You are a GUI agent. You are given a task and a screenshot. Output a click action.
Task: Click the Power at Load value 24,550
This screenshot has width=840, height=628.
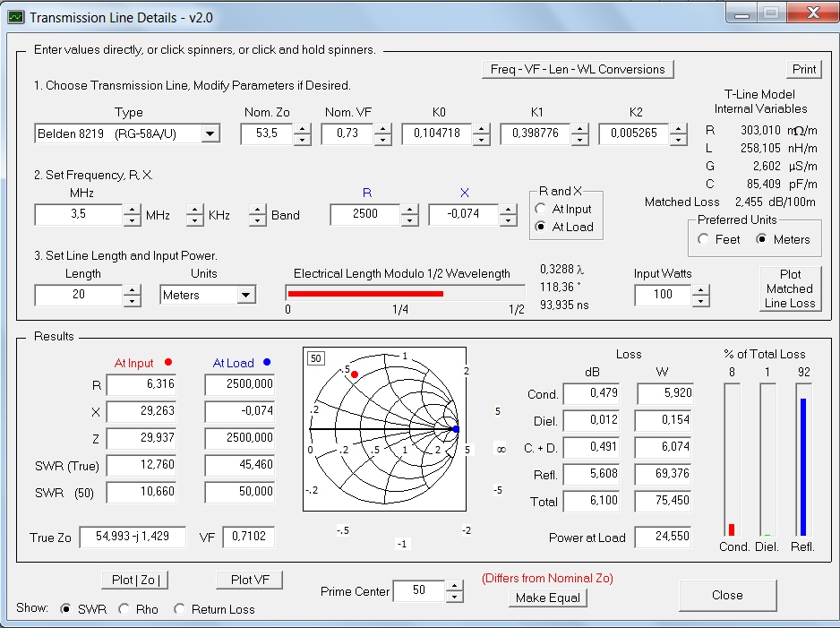(x=663, y=537)
